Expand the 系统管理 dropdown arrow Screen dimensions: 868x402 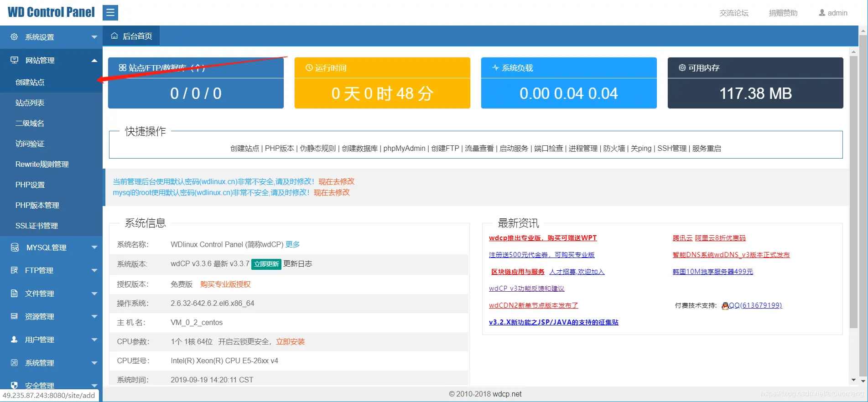(x=94, y=363)
